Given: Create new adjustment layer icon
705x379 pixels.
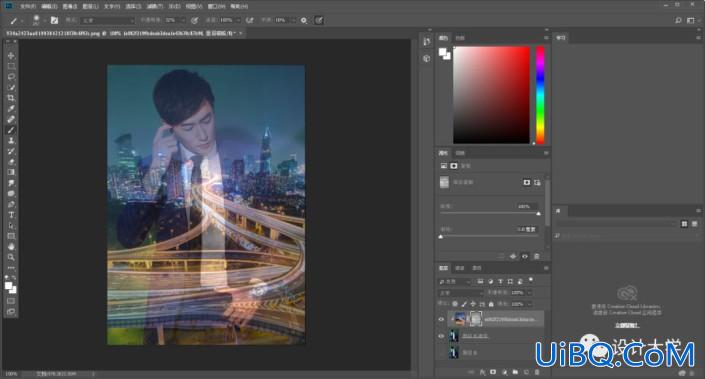Looking at the screenshot, I should point(504,372).
